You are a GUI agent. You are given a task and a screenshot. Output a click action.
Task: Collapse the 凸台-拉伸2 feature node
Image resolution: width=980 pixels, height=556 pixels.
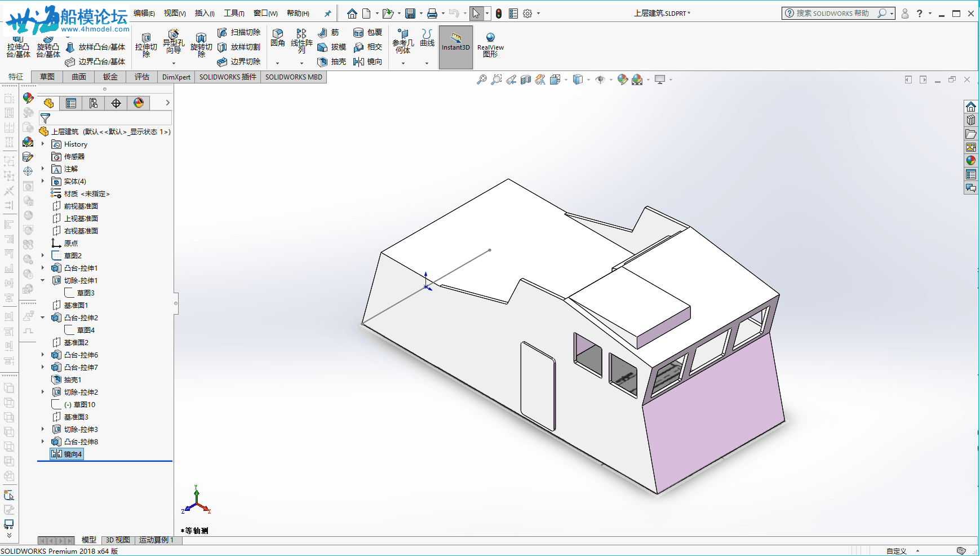[x=43, y=318]
